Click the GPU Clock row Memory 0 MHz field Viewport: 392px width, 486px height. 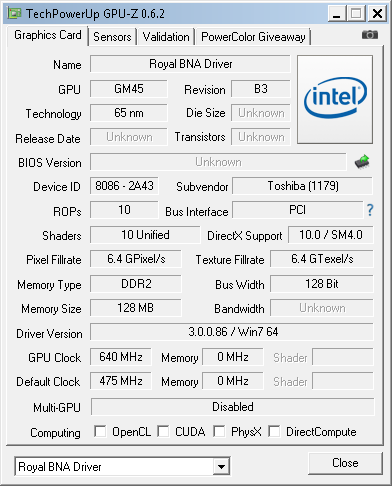coord(233,357)
